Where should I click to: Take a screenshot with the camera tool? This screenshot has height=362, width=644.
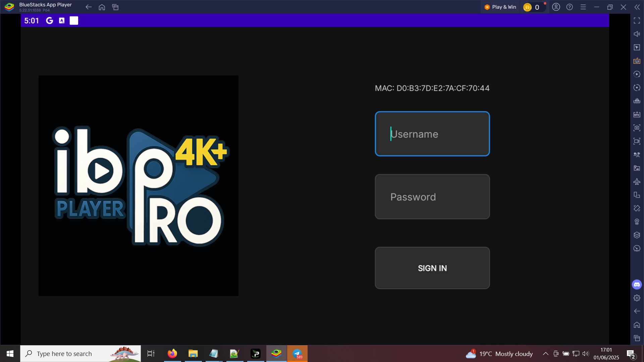(637, 128)
